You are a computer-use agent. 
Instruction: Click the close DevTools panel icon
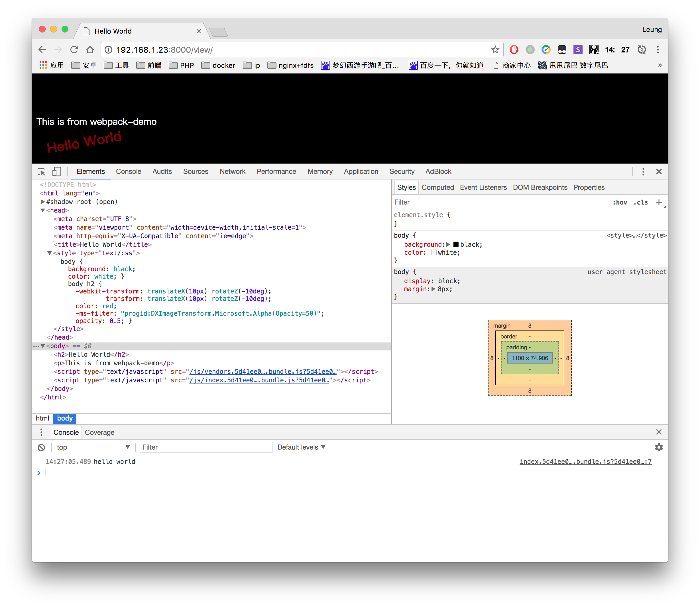(659, 171)
